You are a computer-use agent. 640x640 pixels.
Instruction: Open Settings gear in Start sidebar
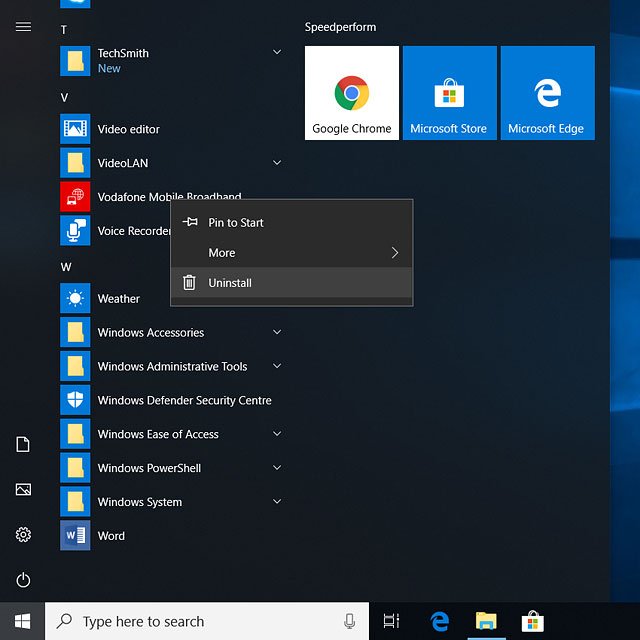pos(23,534)
